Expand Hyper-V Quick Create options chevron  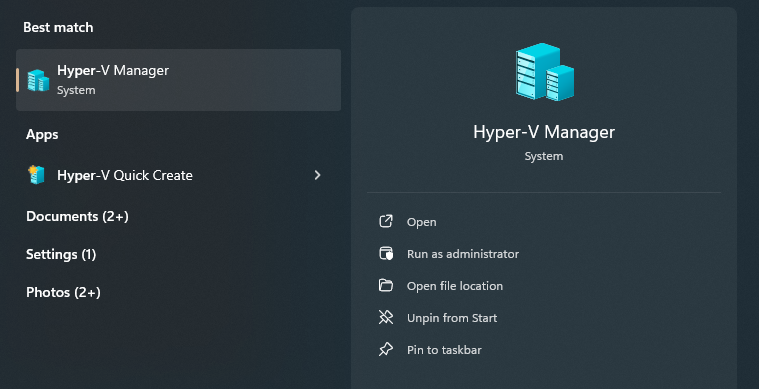tap(318, 175)
